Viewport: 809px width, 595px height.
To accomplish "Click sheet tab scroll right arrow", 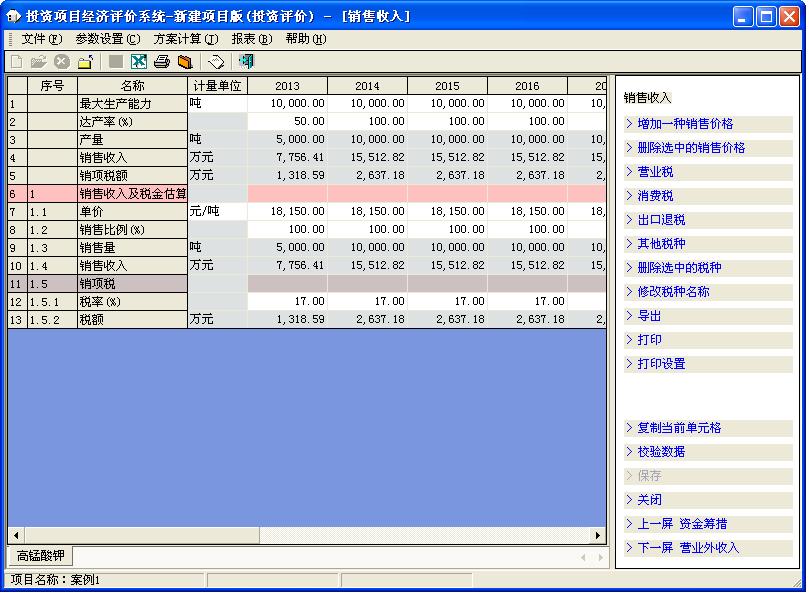I will point(601,557).
